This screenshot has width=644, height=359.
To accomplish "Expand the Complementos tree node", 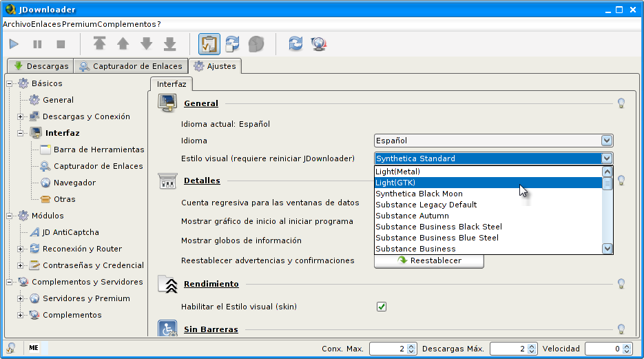I will pyautogui.click(x=20, y=315).
